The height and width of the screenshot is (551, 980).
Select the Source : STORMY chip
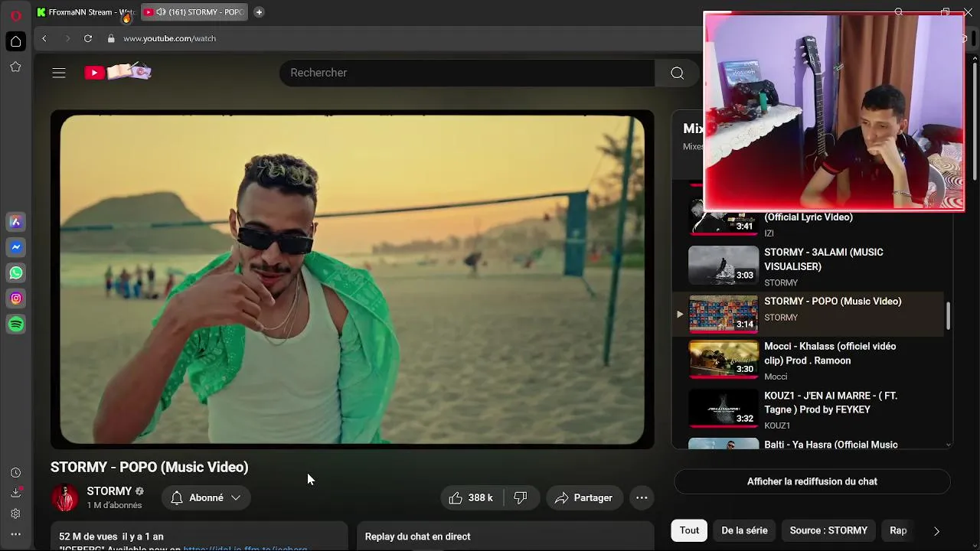[x=828, y=530]
